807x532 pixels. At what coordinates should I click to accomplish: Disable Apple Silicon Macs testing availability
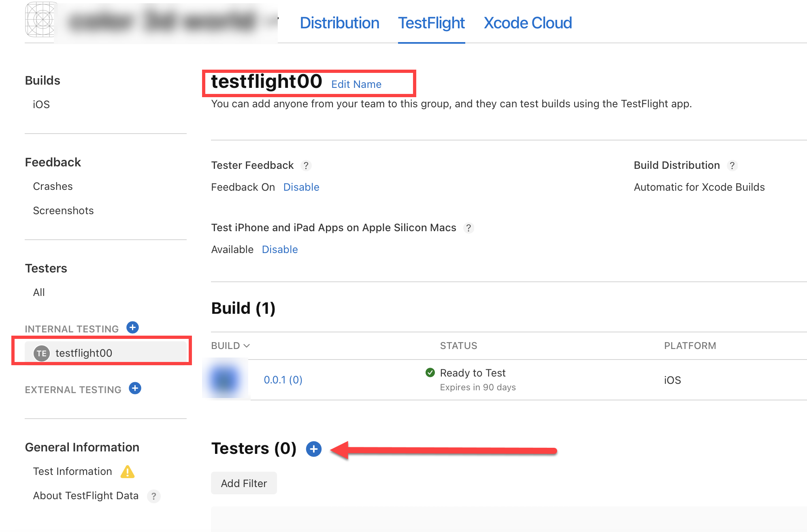280,249
